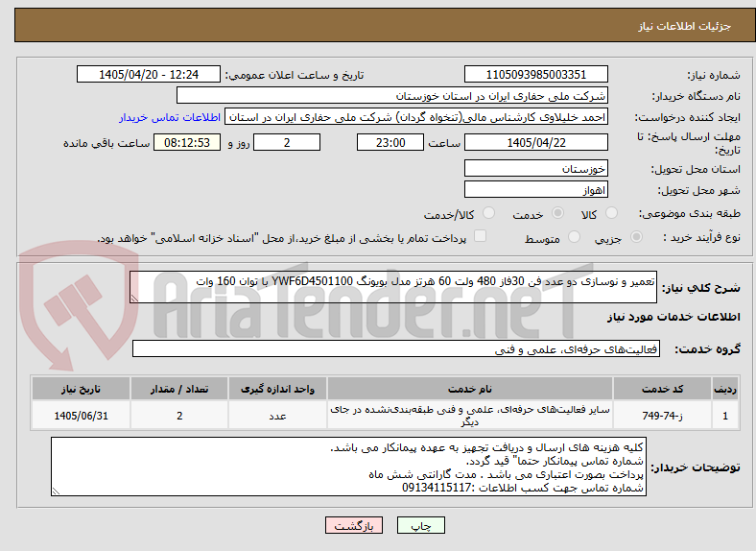Image resolution: width=756 pixels, height=551 pixels.
Task: Click the تاریخ و ساعت اعلان عمومی label
Action: pos(295,75)
